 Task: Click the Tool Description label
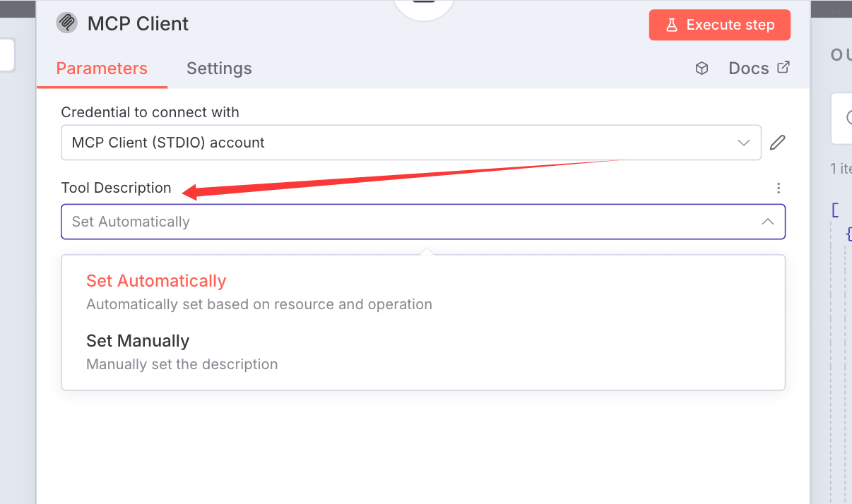tap(116, 188)
